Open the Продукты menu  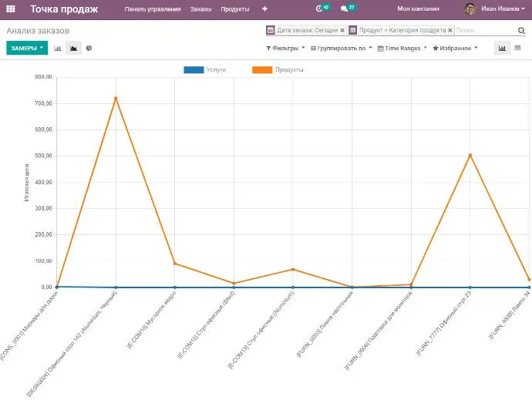(234, 9)
